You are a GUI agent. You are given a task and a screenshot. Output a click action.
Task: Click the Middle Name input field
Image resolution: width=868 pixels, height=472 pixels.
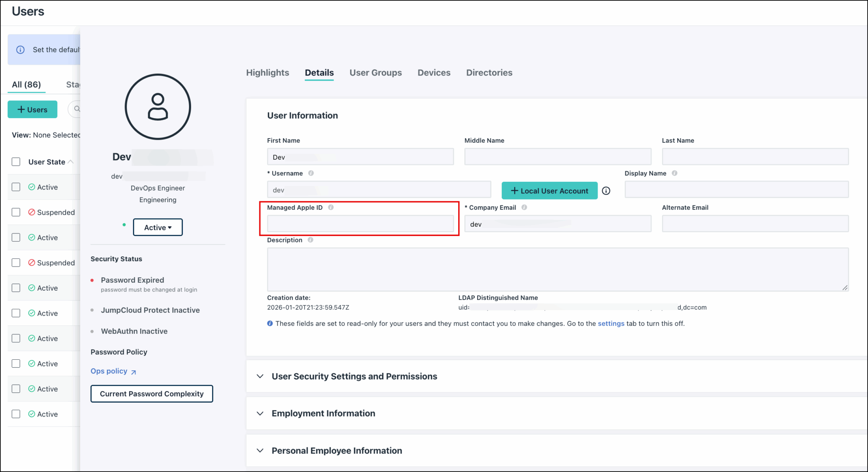558,157
